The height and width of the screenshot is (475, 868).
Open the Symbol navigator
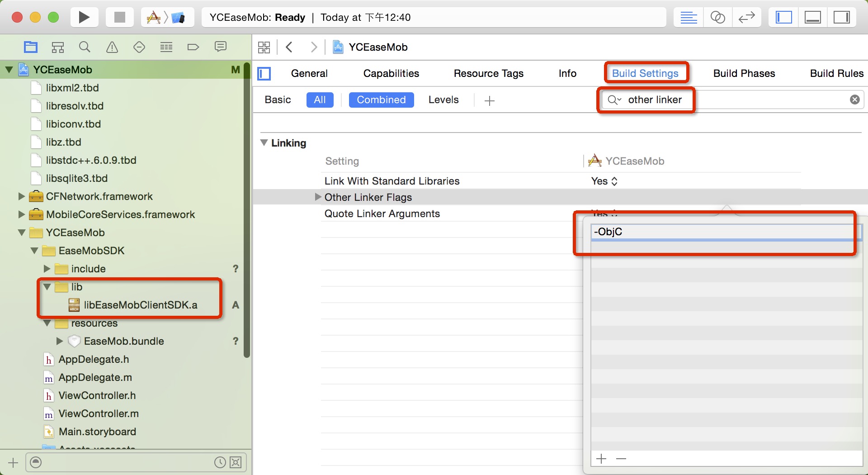coord(58,47)
